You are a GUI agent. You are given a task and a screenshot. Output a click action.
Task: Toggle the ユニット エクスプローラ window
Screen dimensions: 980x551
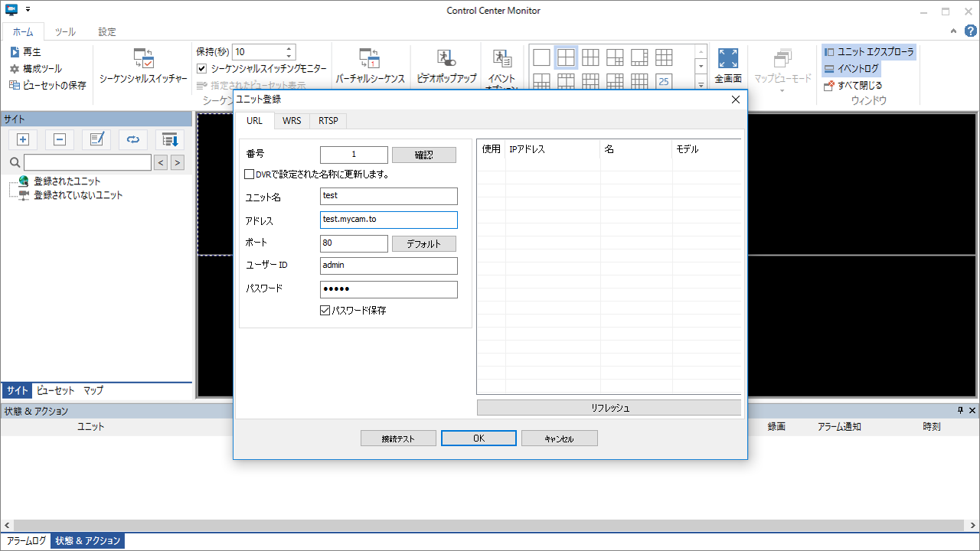[869, 52]
